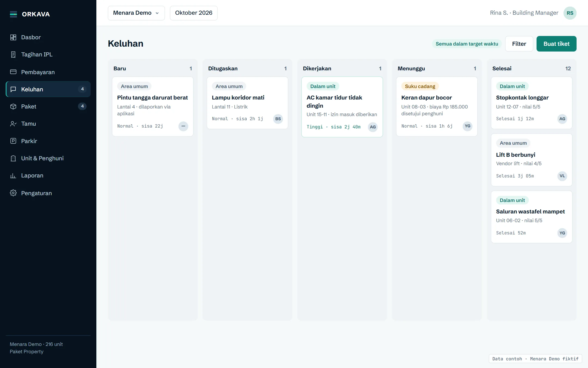Open Dasbor from the sidebar
588x368 pixels.
(48, 37)
